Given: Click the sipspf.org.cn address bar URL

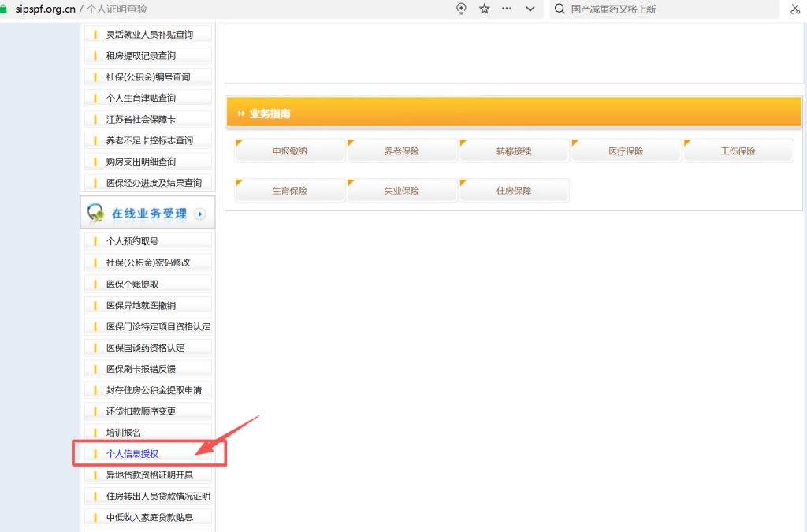Looking at the screenshot, I should 45,9.
